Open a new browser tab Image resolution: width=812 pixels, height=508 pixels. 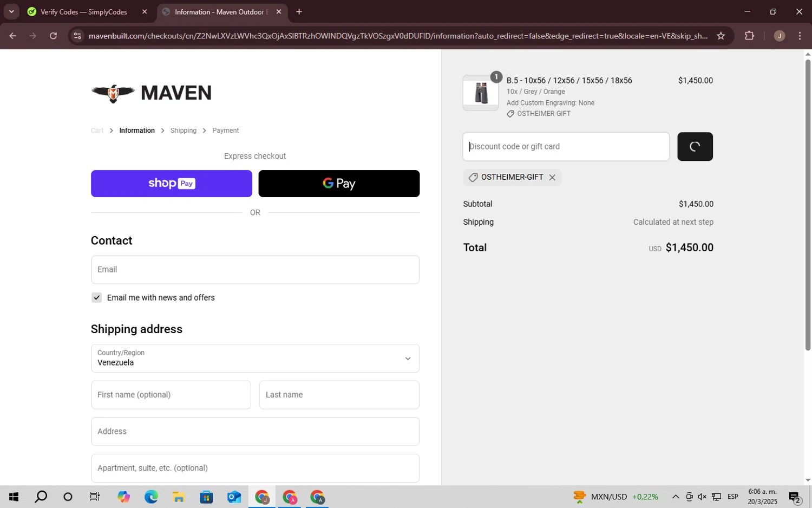299,12
